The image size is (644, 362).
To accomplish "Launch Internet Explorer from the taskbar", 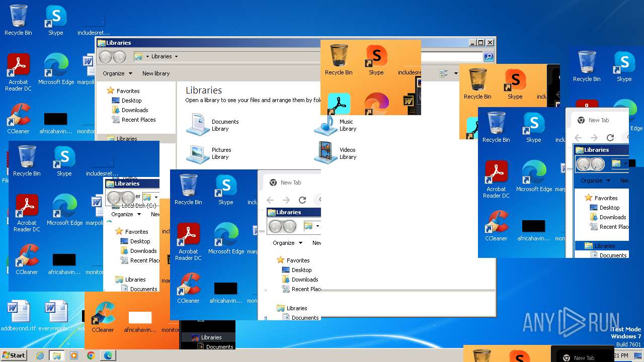I will point(40,355).
